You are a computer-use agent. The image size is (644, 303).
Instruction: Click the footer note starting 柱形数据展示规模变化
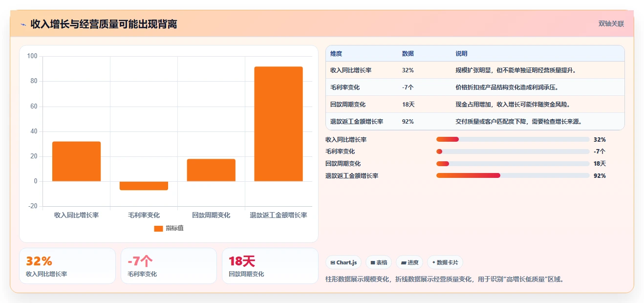click(445, 280)
